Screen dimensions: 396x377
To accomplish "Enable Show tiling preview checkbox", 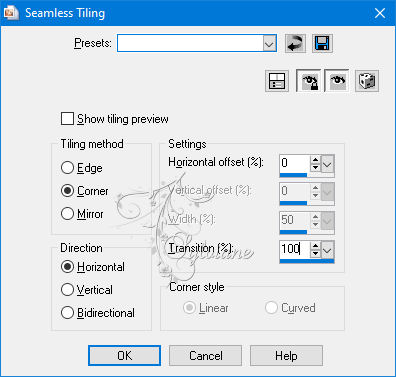I will tap(67, 119).
